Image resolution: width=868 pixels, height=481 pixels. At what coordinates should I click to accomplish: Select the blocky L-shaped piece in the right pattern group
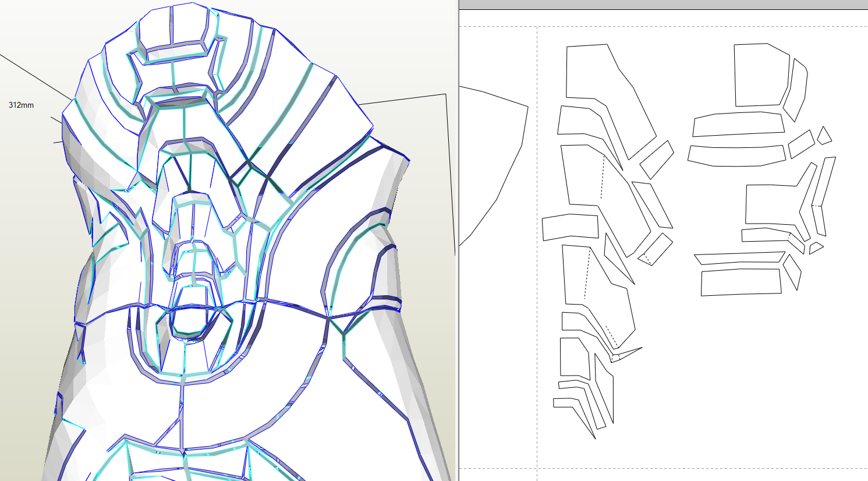point(780,202)
